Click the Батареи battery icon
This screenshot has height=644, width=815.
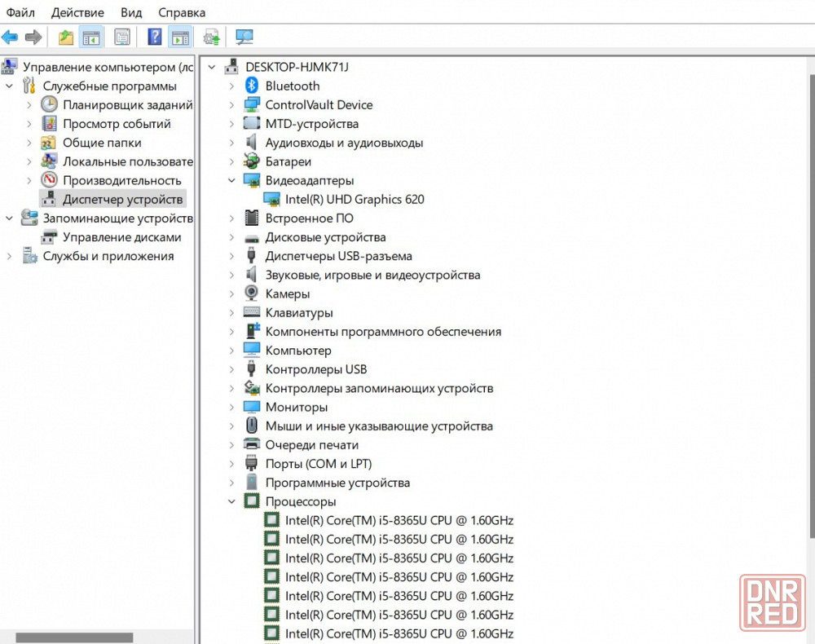point(252,161)
